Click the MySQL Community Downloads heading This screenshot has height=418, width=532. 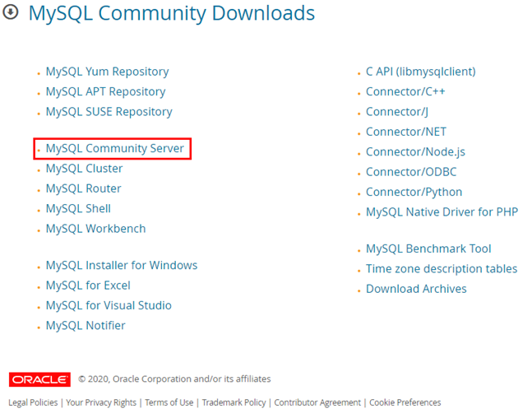pos(172,13)
